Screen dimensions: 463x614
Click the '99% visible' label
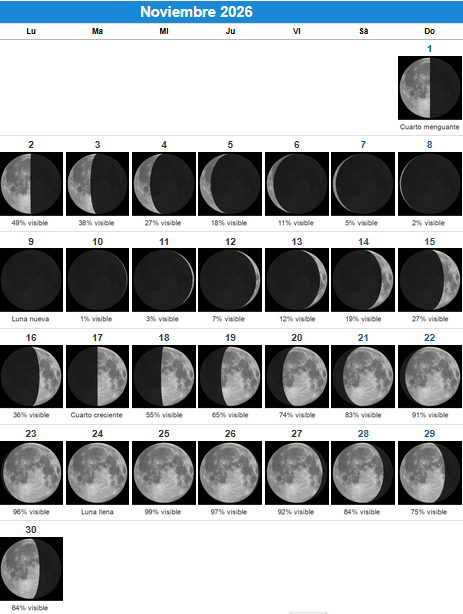163,512
